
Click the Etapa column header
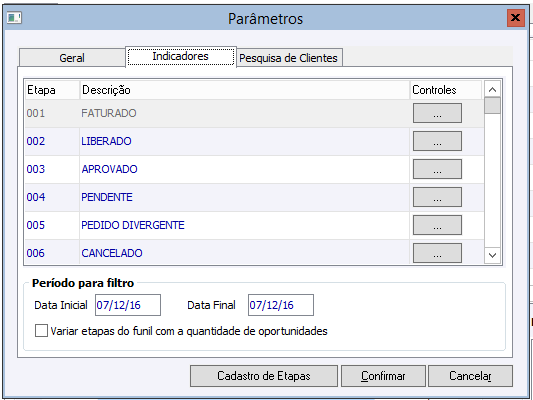pos(52,90)
